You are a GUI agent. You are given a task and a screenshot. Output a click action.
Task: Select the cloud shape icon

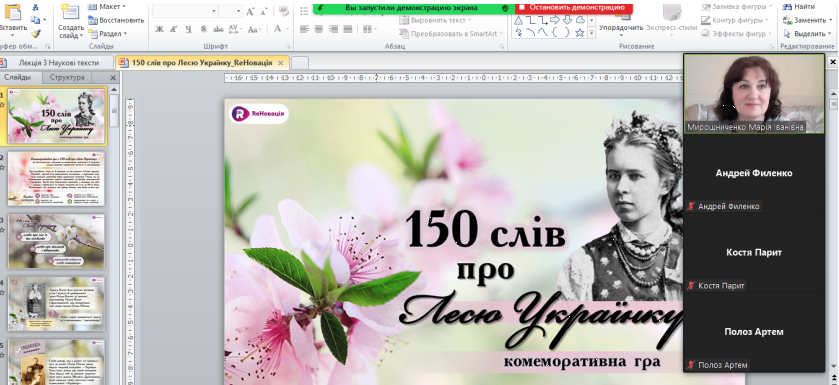click(580, 20)
